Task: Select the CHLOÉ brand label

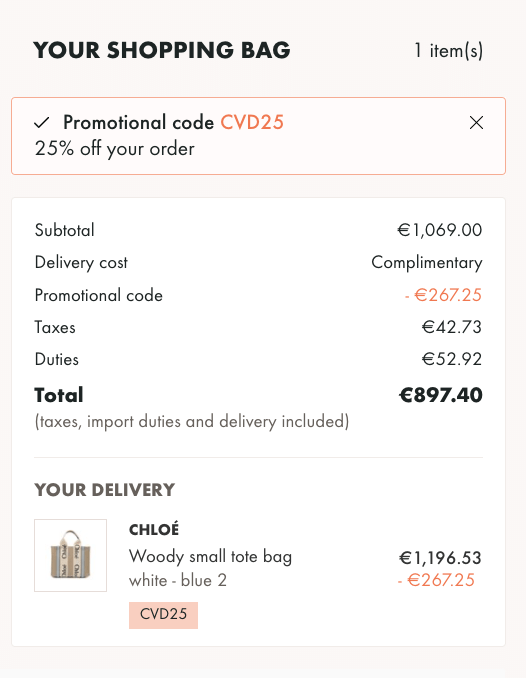Action: pyautogui.click(x=154, y=529)
